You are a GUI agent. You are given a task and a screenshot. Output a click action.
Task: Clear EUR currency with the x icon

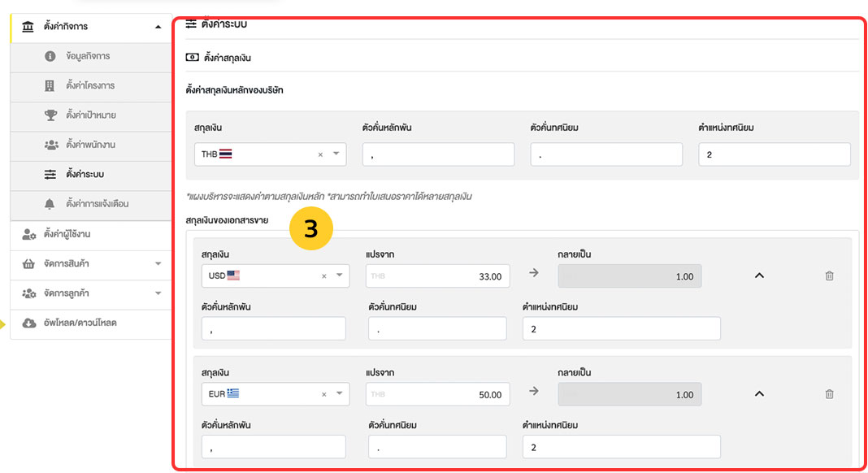(323, 394)
